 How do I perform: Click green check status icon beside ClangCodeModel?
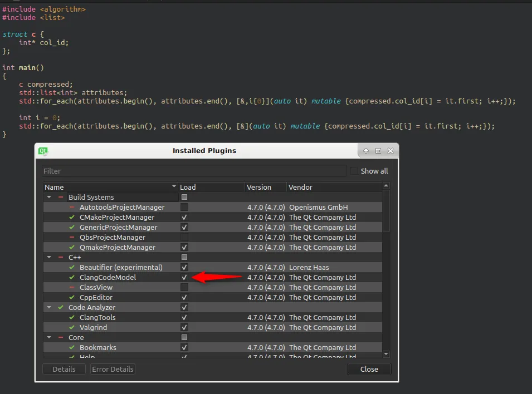pos(72,277)
